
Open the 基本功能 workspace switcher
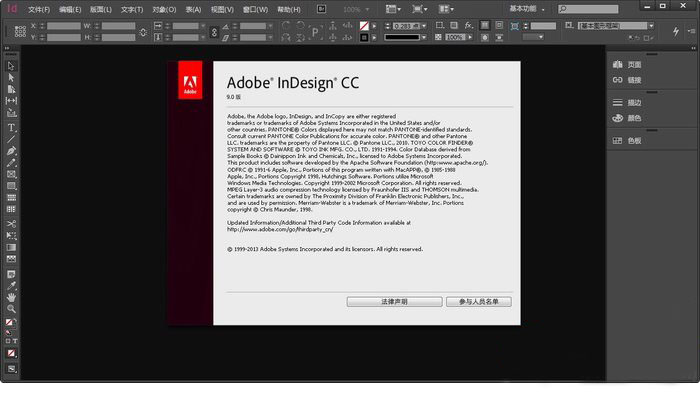[x=527, y=9]
